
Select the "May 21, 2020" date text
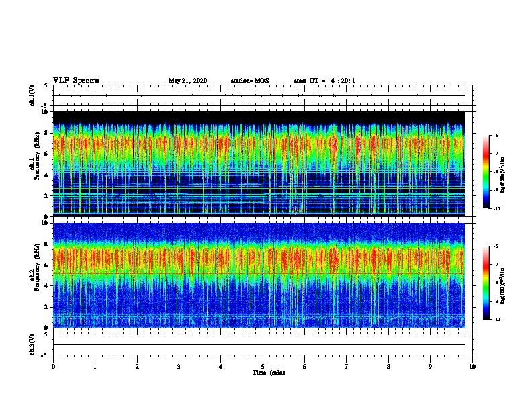coord(187,81)
